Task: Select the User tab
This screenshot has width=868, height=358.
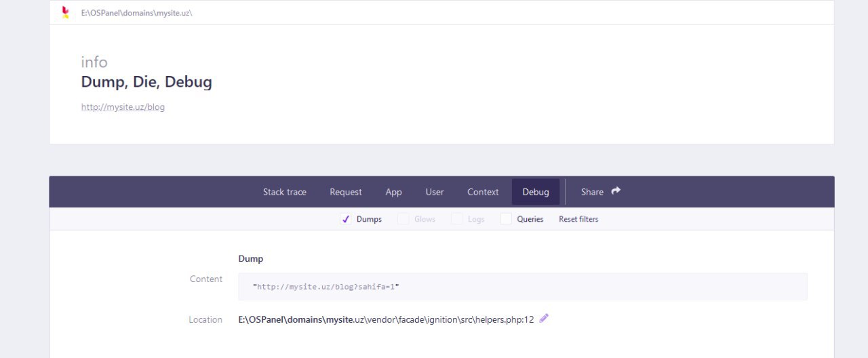Action: (435, 192)
